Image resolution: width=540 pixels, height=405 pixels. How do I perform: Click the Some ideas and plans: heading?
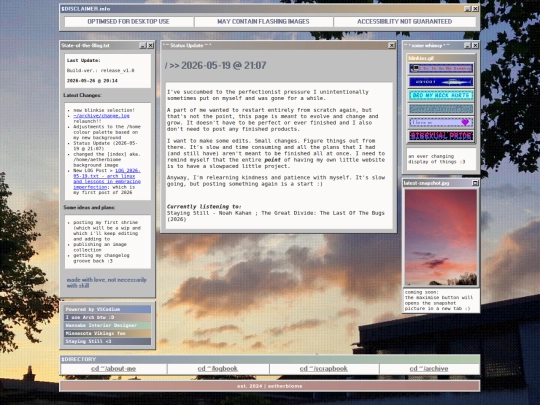point(89,207)
